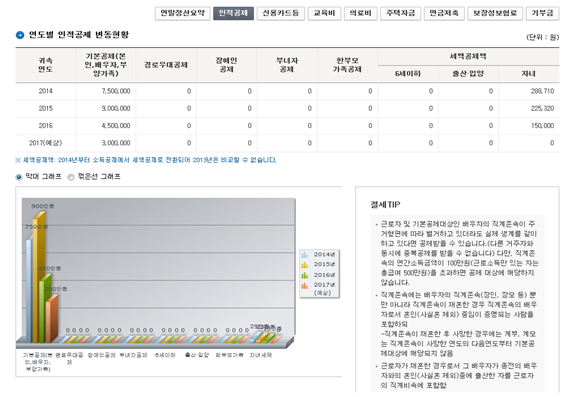567x397 pixels.
Task: Open the 교육비 tab
Action: pyautogui.click(x=324, y=13)
